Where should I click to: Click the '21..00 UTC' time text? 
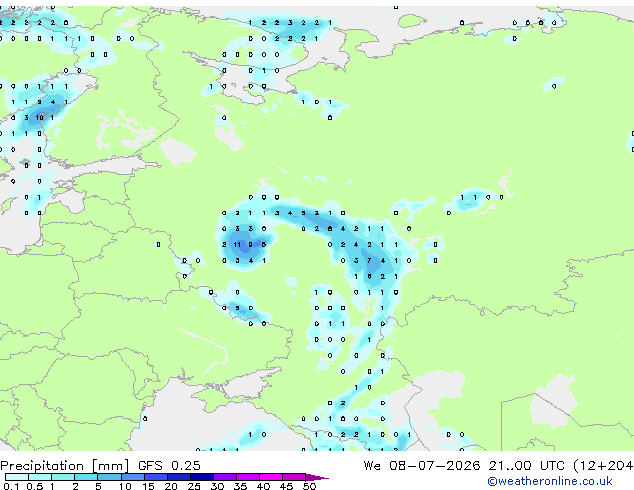tap(526, 465)
